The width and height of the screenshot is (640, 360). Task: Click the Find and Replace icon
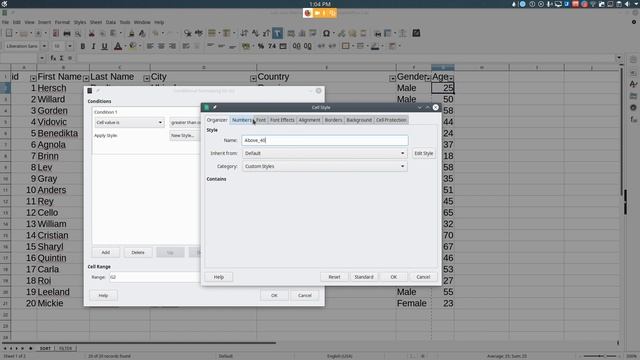click(x=187, y=33)
